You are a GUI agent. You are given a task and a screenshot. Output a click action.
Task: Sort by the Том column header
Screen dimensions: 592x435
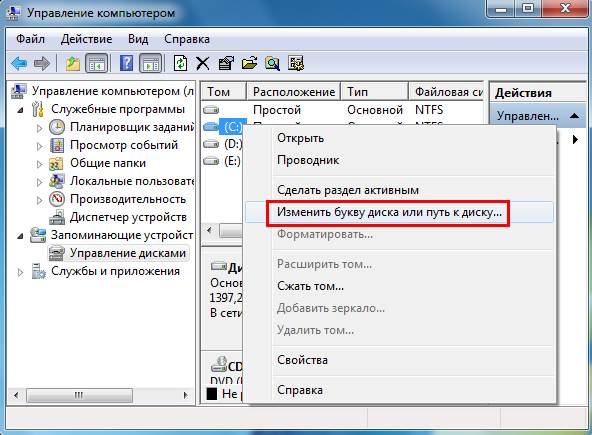point(223,92)
